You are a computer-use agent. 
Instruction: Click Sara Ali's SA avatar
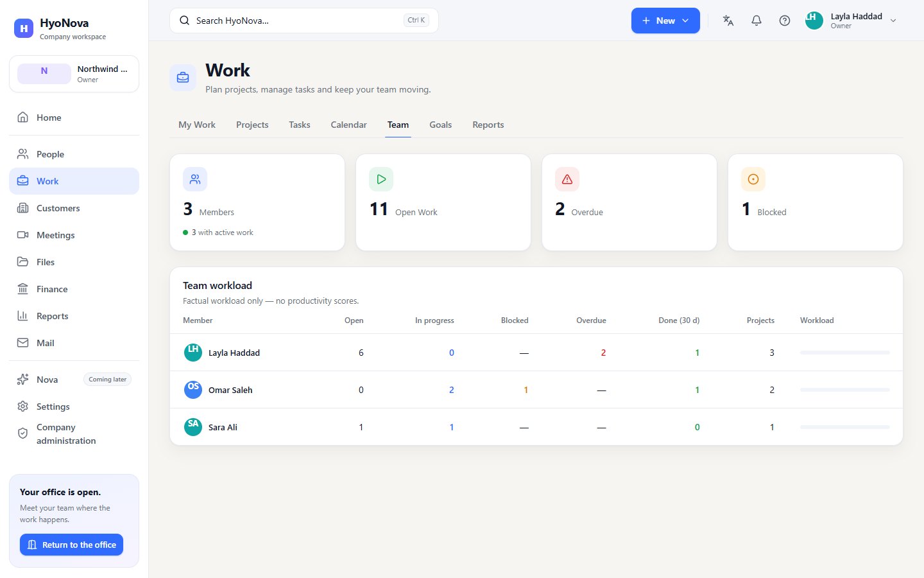click(193, 427)
